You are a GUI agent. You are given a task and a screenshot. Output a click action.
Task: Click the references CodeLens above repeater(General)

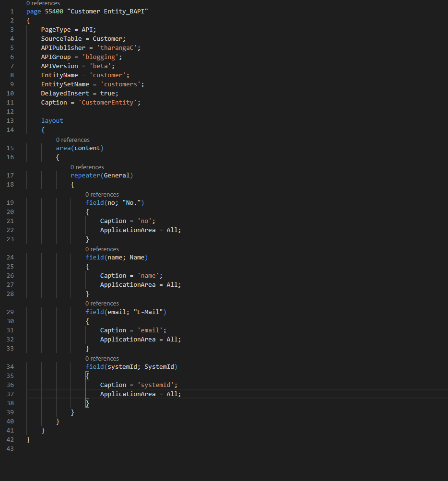pos(87,167)
